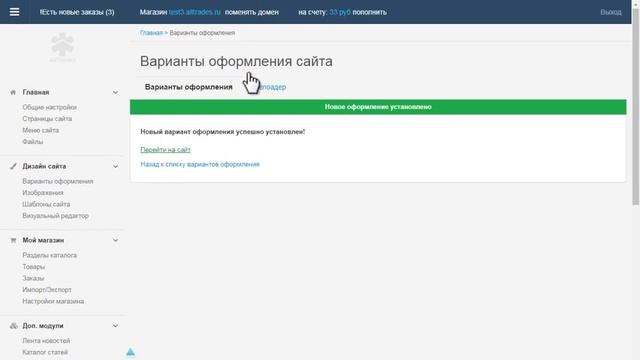The height and width of the screenshot is (360, 640).
Task: Click Варианты оформления breadcrumb text
Action: [202, 33]
